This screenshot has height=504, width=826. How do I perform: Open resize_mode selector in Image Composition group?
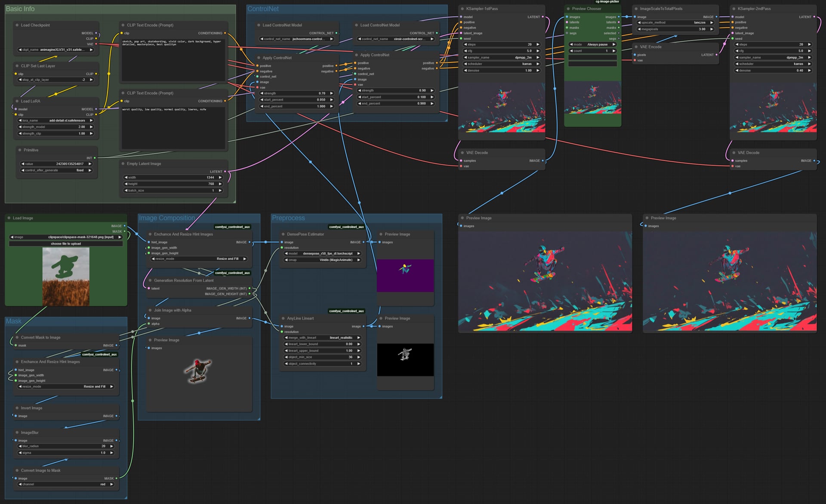(199, 259)
